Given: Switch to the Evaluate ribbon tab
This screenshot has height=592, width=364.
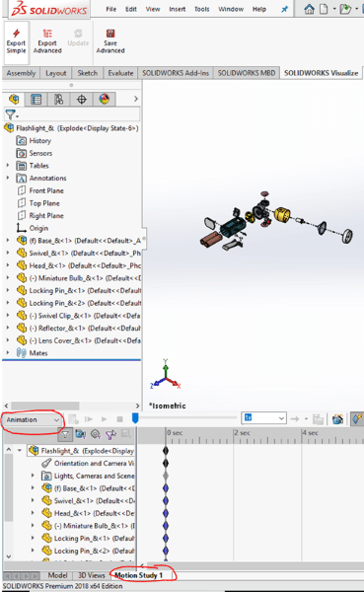Looking at the screenshot, I should [x=120, y=73].
